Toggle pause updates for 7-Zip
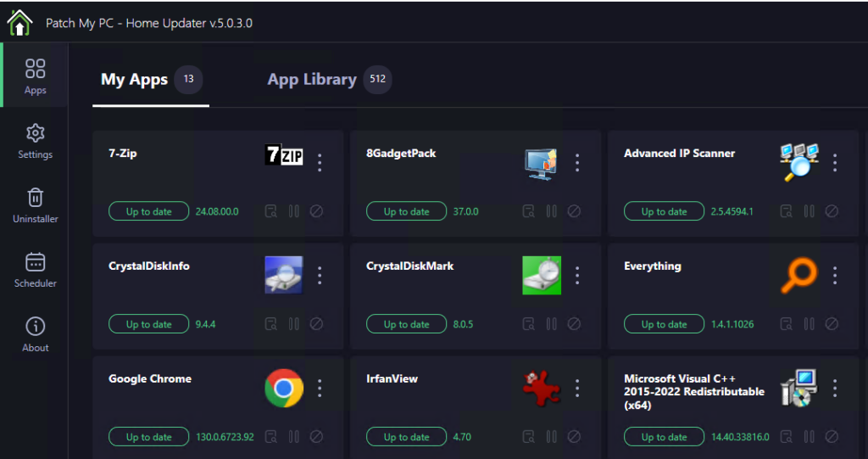868x459 pixels. [x=294, y=211]
